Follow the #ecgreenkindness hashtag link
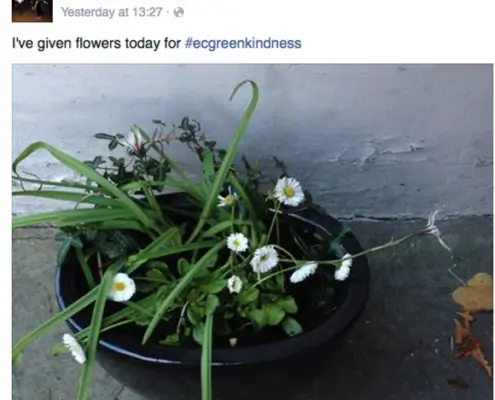This screenshot has width=495, height=400. 243,43
